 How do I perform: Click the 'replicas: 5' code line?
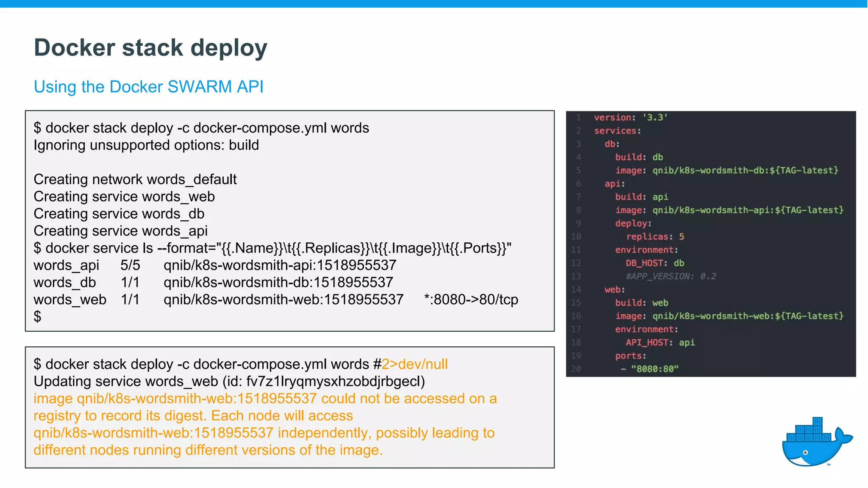tap(655, 236)
